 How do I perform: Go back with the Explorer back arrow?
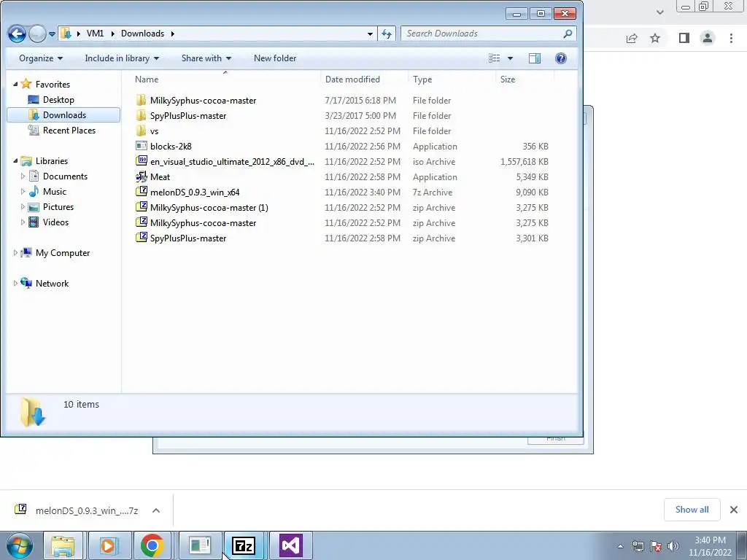pyautogui.click(x=17, y=34)
